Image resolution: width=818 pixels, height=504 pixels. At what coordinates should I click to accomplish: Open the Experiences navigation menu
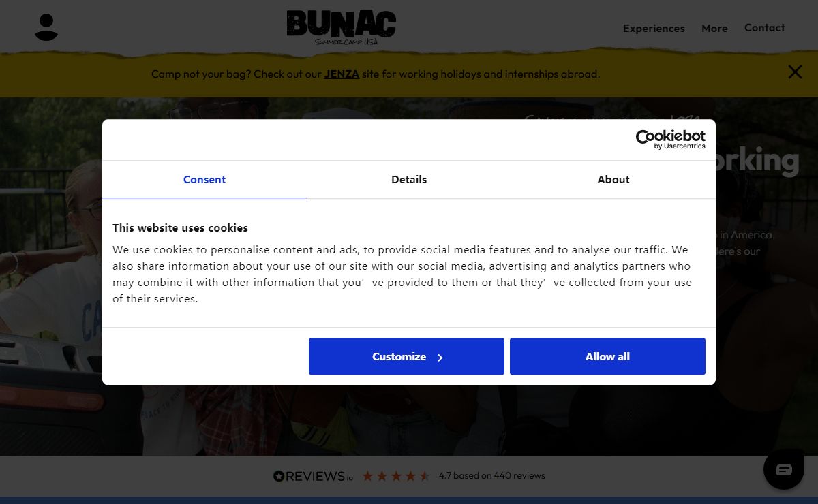point(653,28)
